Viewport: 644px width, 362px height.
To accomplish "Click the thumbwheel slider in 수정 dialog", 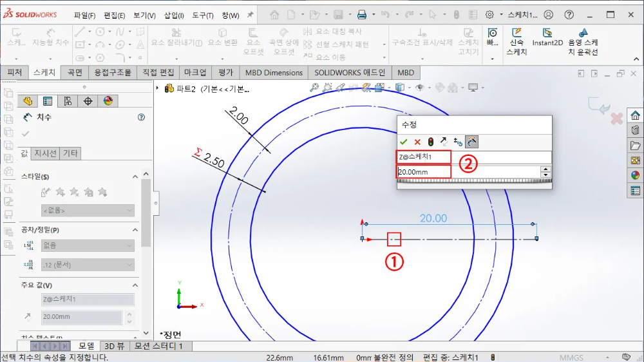I will point(474,181).
